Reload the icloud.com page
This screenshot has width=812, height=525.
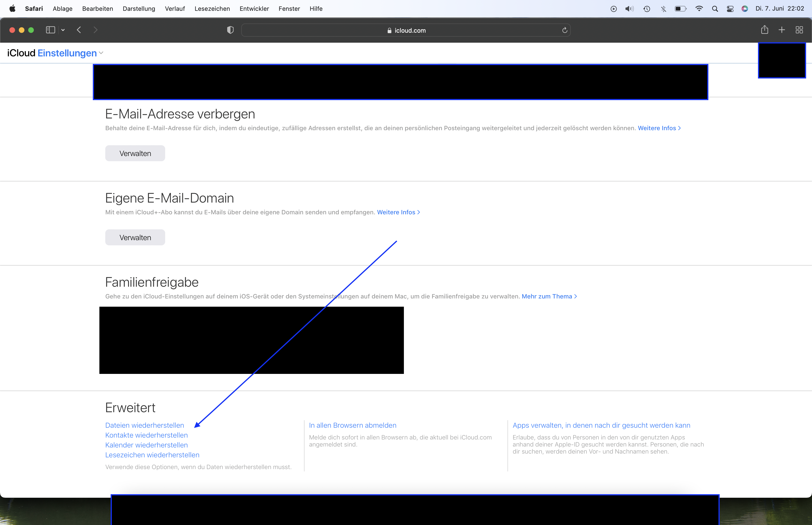565,30
